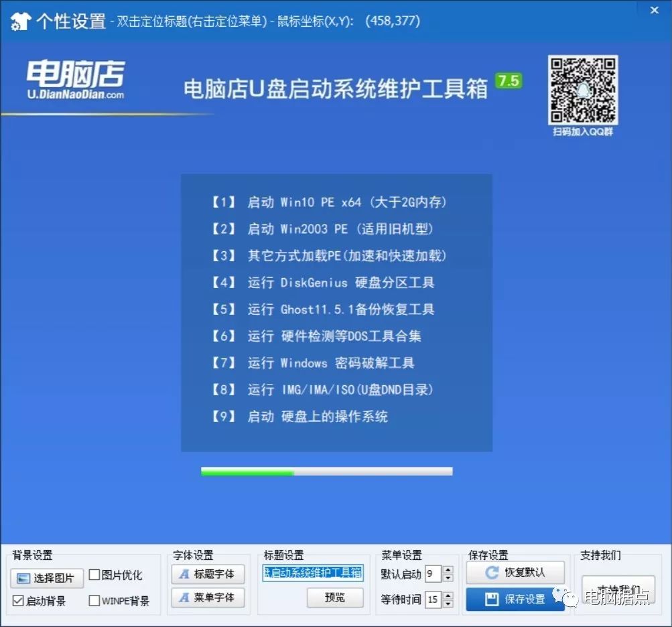Image resolution: width=672 pixels, height=627 pixels.
Task: Click the refresh icon on 恢复默认
Action: click(492, 571)
